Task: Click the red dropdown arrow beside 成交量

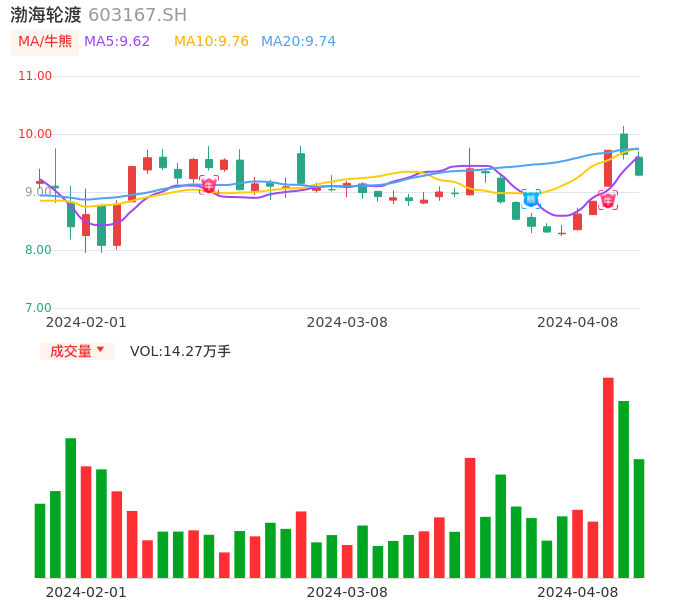Action: [100, 350]
